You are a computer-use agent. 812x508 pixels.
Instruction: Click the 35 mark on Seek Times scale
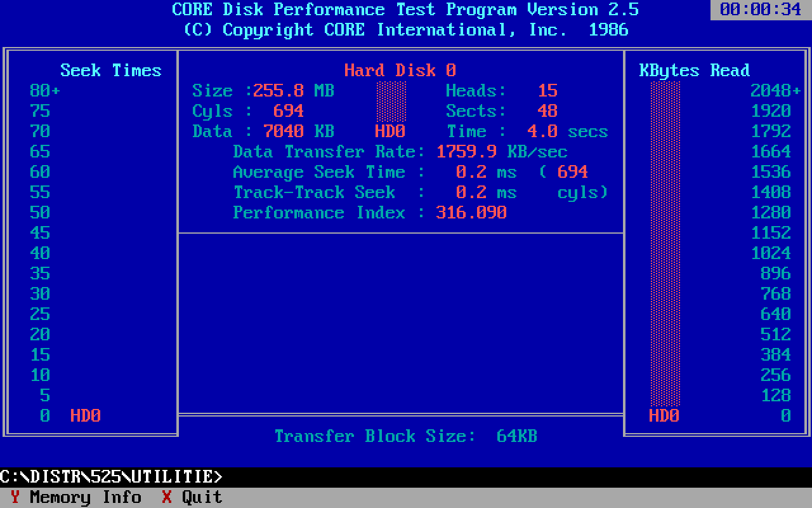40,274
